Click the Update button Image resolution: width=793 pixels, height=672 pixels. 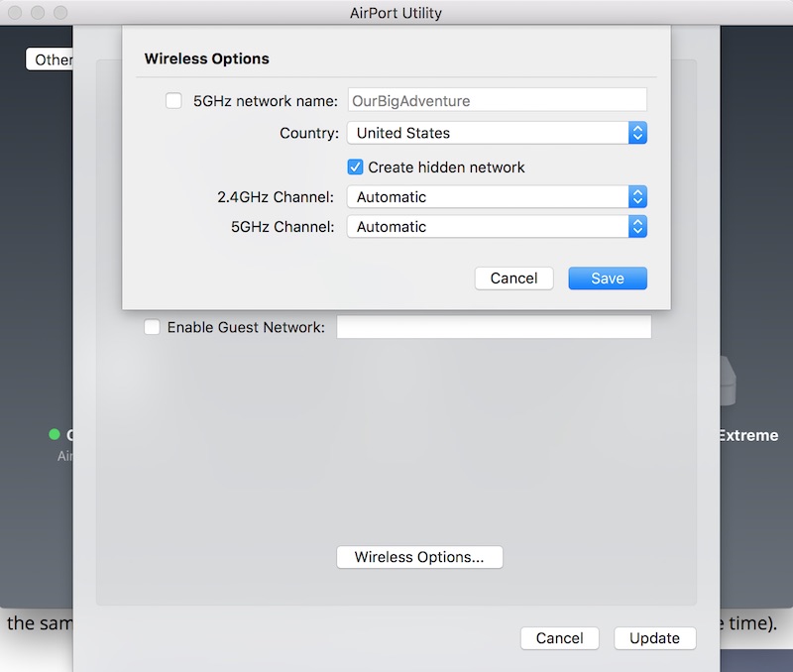[654, 638]
